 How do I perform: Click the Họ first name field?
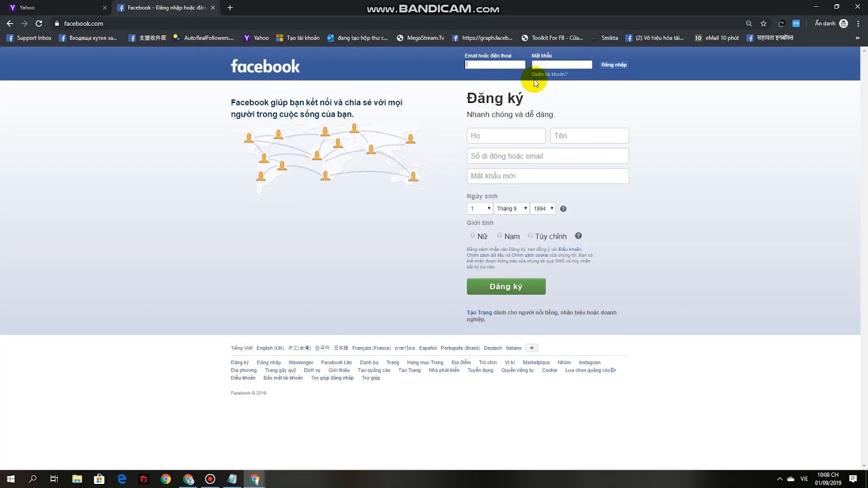(506, 136)
